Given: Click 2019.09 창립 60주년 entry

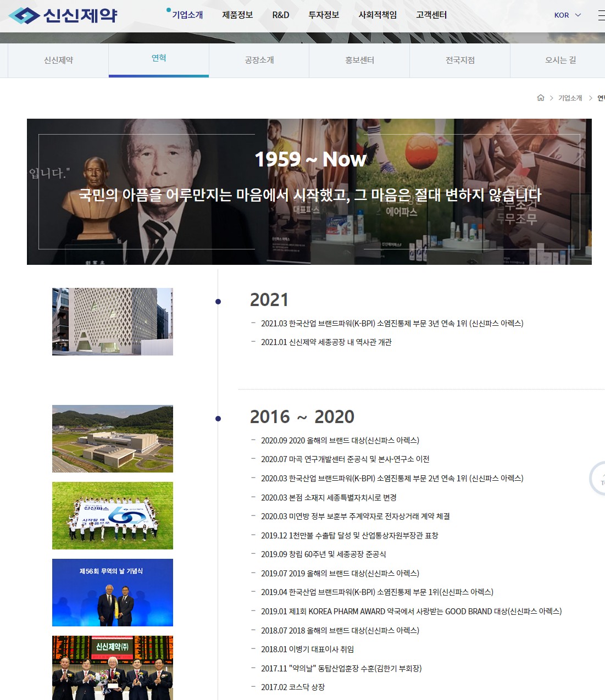Looking at the screenshot, I should pyautogui.click(x=324, y=554).
